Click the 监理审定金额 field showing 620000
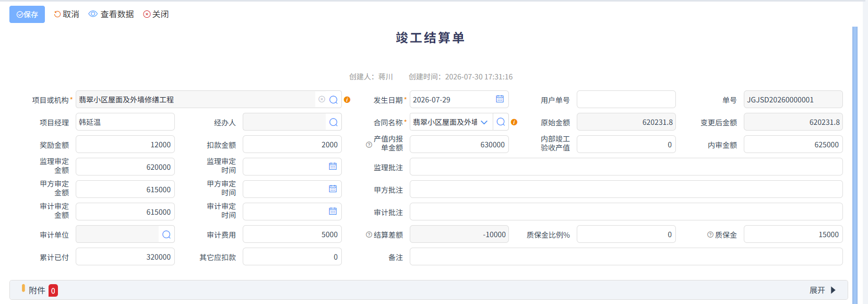This screenshot has height=304, width=868. (x=125, y=167)
